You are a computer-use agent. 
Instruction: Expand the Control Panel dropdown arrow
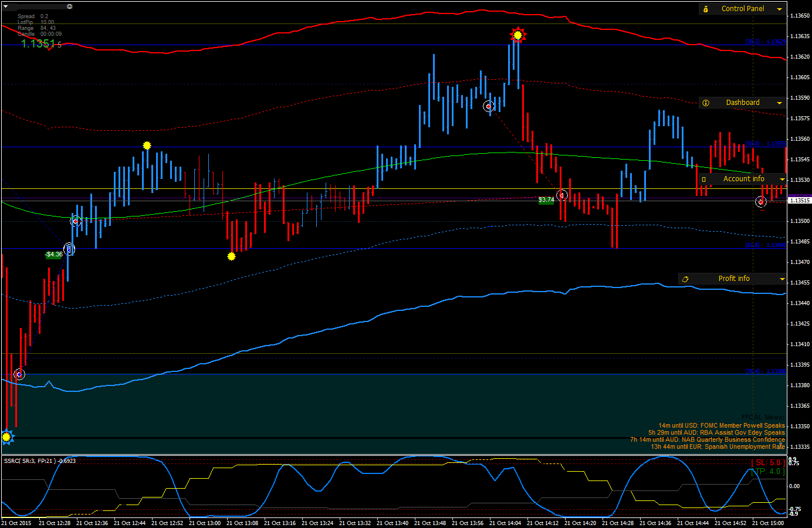coord(780,9)
